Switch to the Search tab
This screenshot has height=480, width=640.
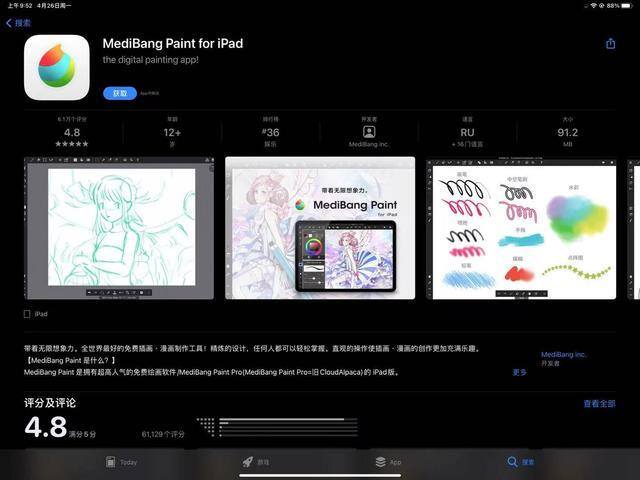pyautogui.click(x=520, y=462)
